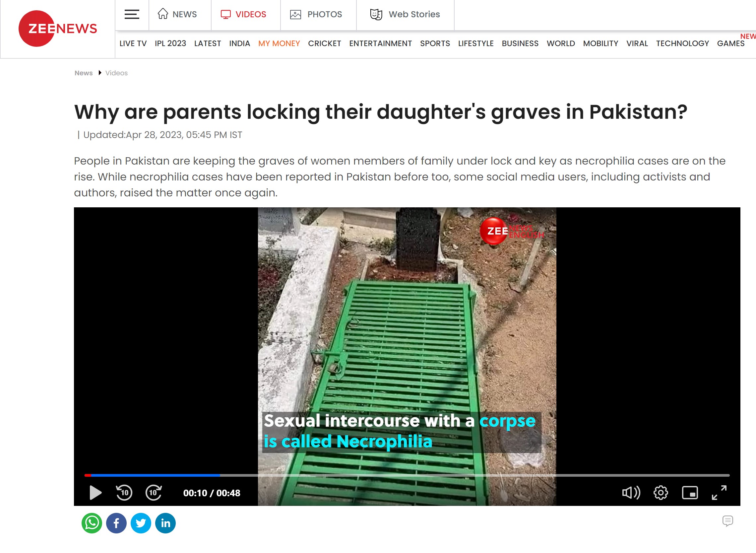Click the Zee News logo
The image size is (756, 553).
(x=58, y=29)
